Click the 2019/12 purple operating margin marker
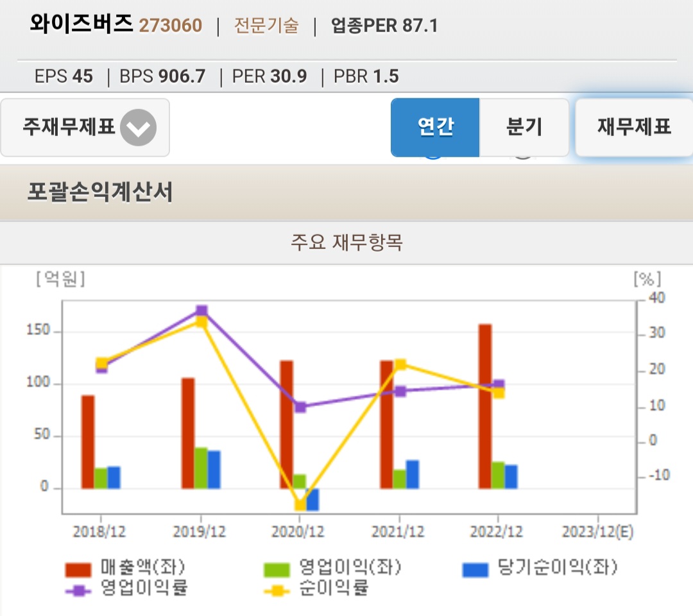The width and height of the screenshot is (693, 616). pos(201,311)
